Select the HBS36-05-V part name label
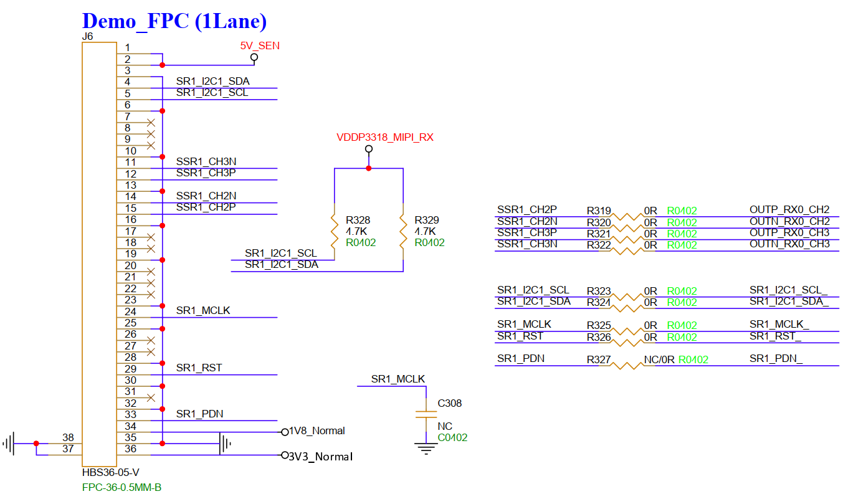This screenshot has width=848, height=504. point(110,473)
